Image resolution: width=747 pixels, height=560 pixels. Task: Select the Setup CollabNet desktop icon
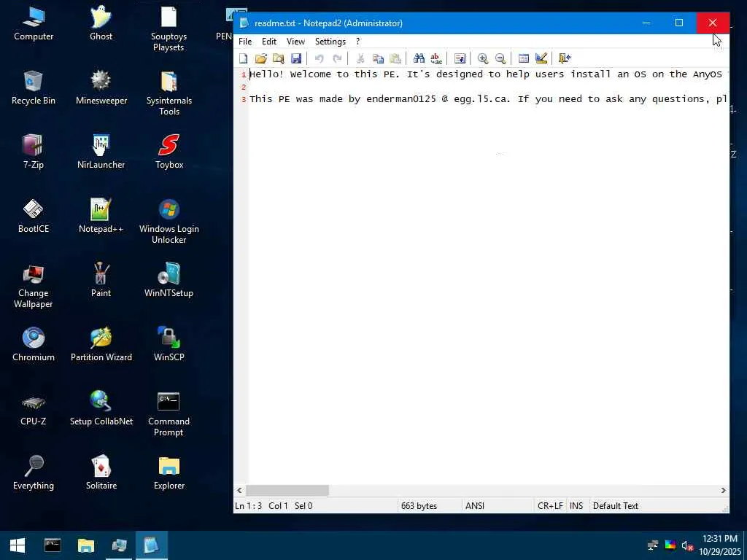click(101, 410)
